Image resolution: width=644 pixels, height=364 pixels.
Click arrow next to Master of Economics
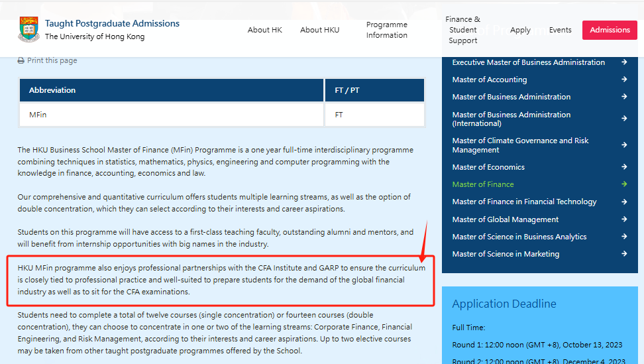[624, 167]
